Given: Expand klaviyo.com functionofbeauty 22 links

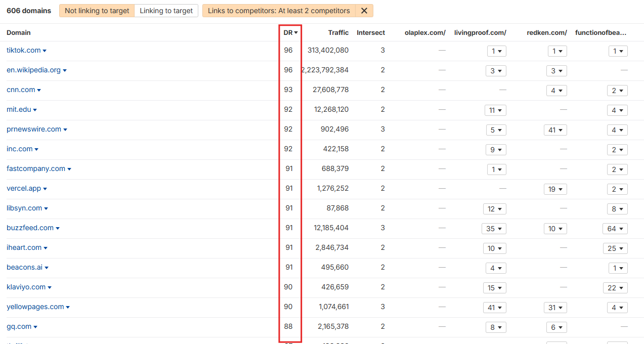Looking at the screenshot, I should point(616,288).
